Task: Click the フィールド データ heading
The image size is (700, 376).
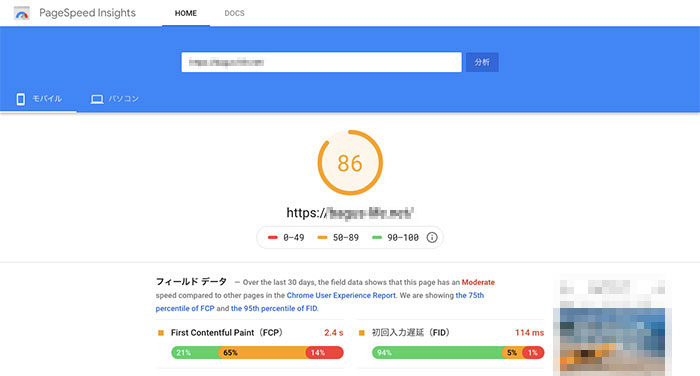Action: 191,282
